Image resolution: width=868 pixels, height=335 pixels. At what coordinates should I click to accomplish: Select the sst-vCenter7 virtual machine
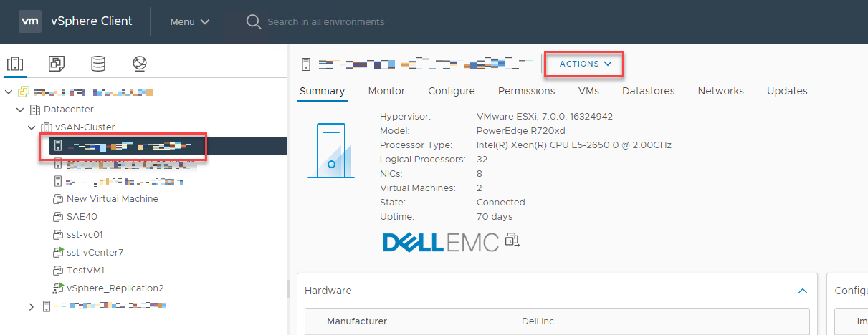pos(95,252)
